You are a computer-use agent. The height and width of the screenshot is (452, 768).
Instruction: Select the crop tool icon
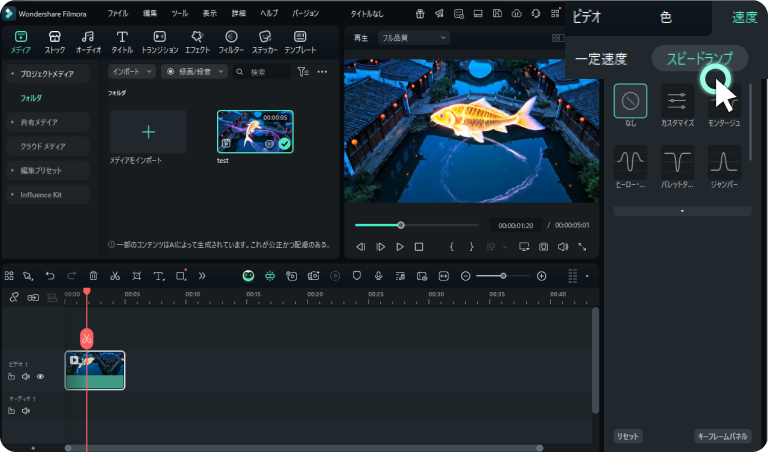[x=137, y=276]
